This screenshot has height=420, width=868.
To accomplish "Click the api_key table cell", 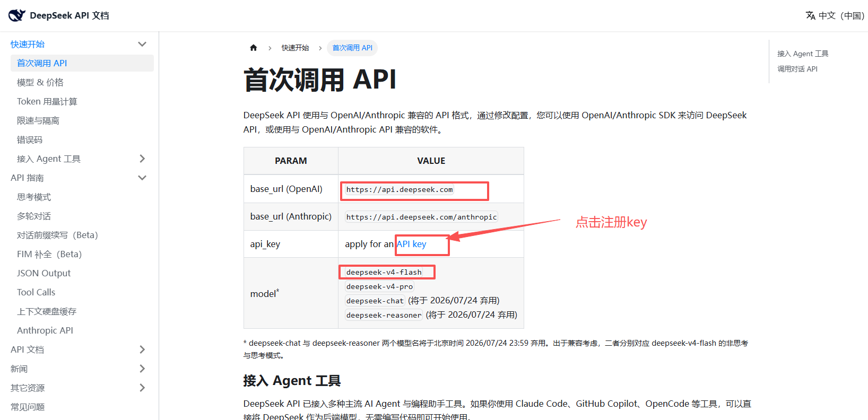I will (291, 244).
